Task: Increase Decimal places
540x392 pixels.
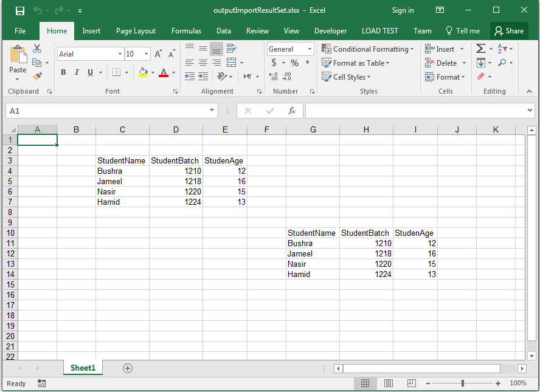Action: pos(273,77)
